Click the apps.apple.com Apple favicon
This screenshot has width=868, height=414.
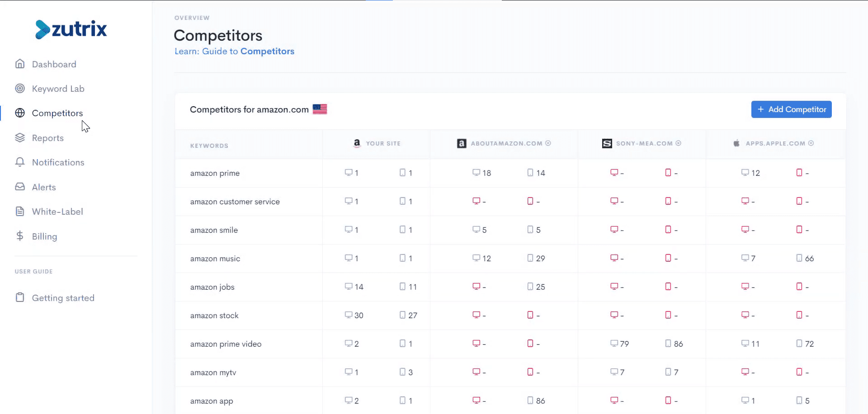coord(736,143)
